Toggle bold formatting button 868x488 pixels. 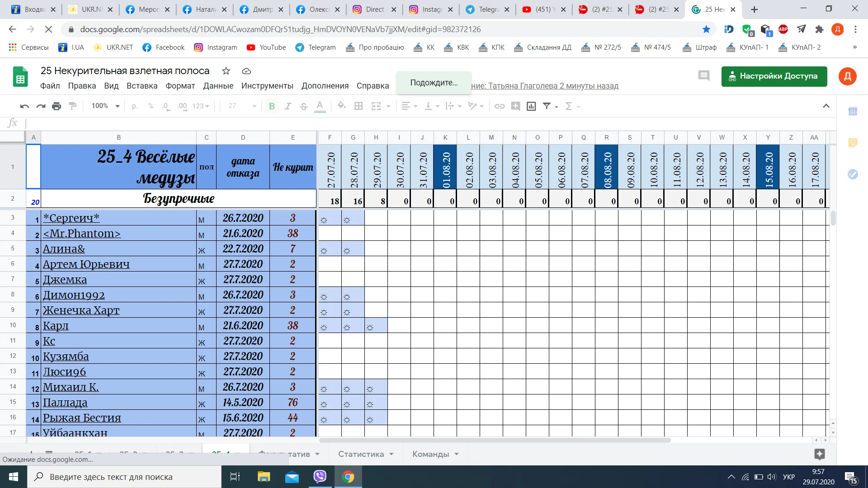tap(272, 106)
